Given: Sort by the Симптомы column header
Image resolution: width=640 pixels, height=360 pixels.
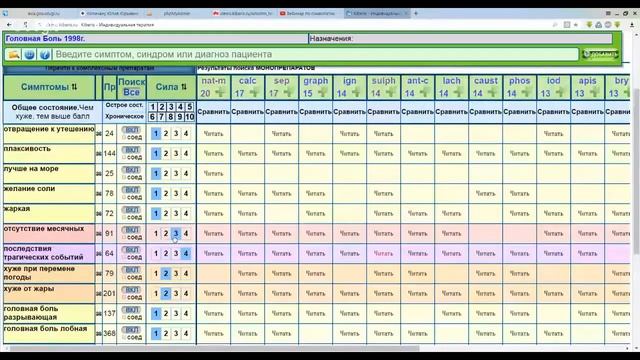Looking at the screenshot, I should pos(49,87).
